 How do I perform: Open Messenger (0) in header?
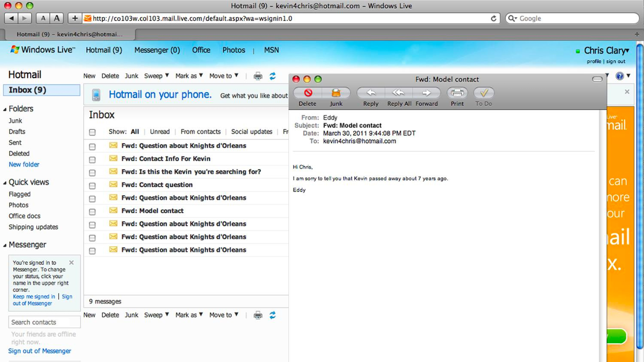click(157, 50)
